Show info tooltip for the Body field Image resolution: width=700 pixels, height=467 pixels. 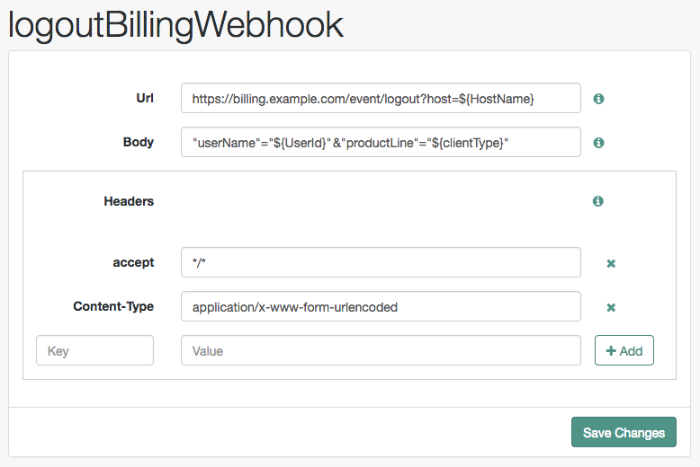pos(599,143)
